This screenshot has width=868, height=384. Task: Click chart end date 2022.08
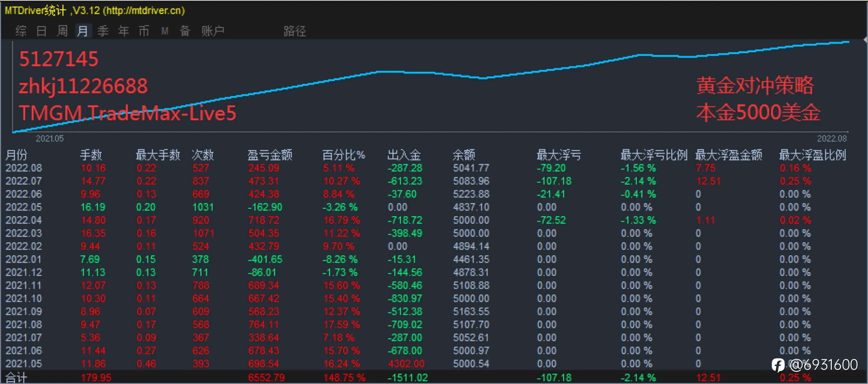(x=832, y=138)
